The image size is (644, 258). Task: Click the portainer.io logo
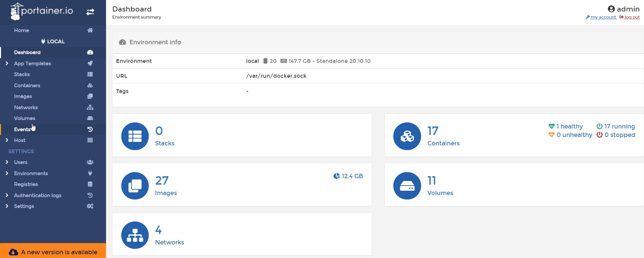pyautogui.click(x=42, y=11)
